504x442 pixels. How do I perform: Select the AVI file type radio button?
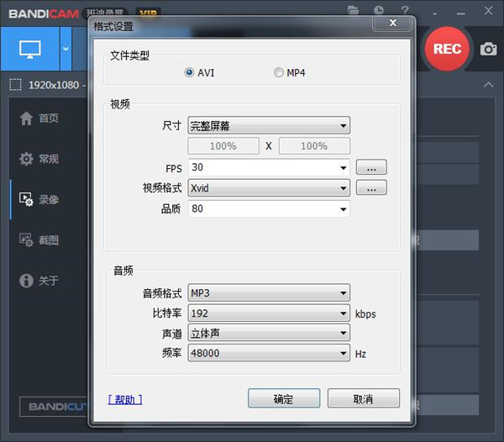coord(189,72)
